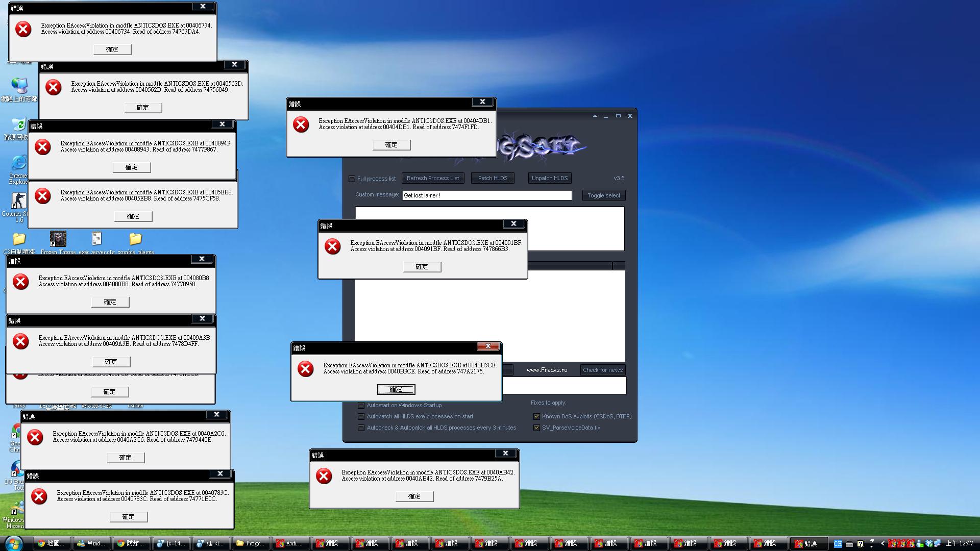Click the Messenger tray icon
Viewport: 980px width, 551px height.
point(920,544)
